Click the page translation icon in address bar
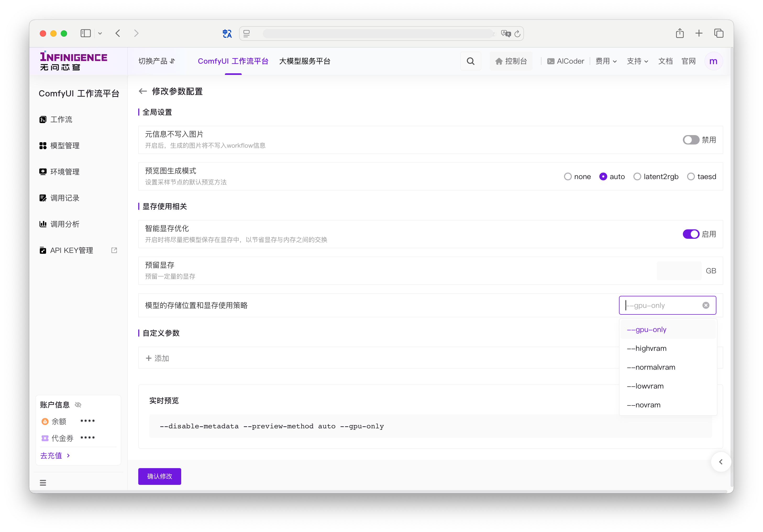 pos(505,34)
